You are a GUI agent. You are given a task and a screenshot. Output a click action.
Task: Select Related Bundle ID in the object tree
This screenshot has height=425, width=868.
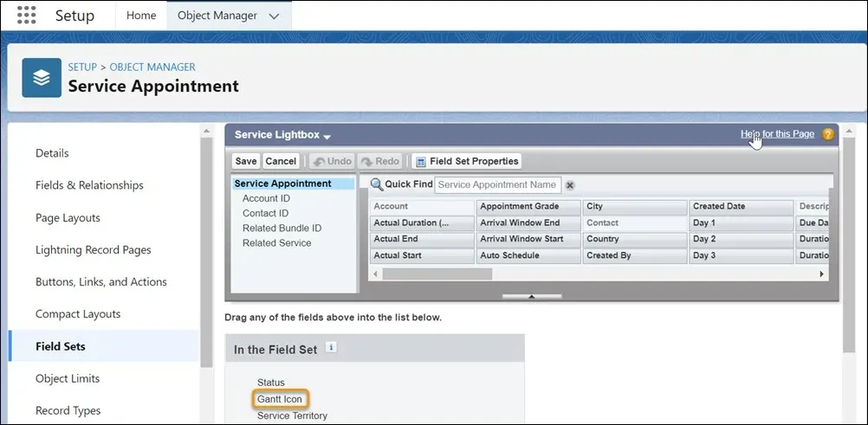click(282, 228)
